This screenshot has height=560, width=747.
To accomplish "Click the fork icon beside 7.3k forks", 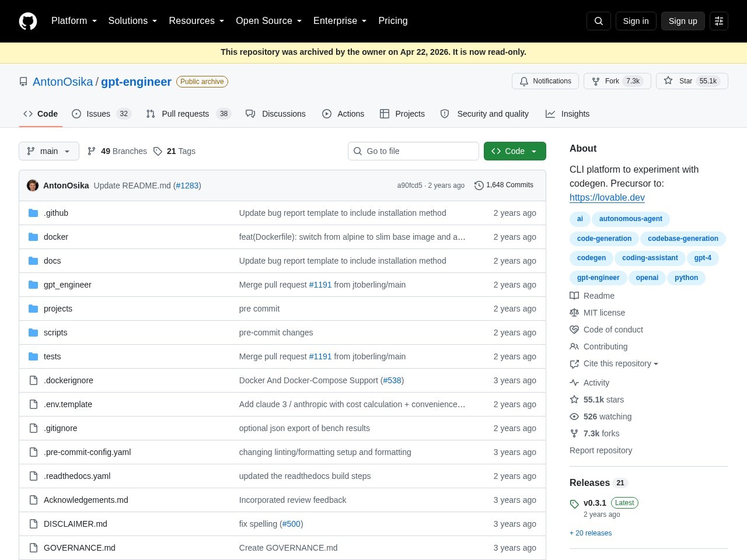I will click(574, 433).
